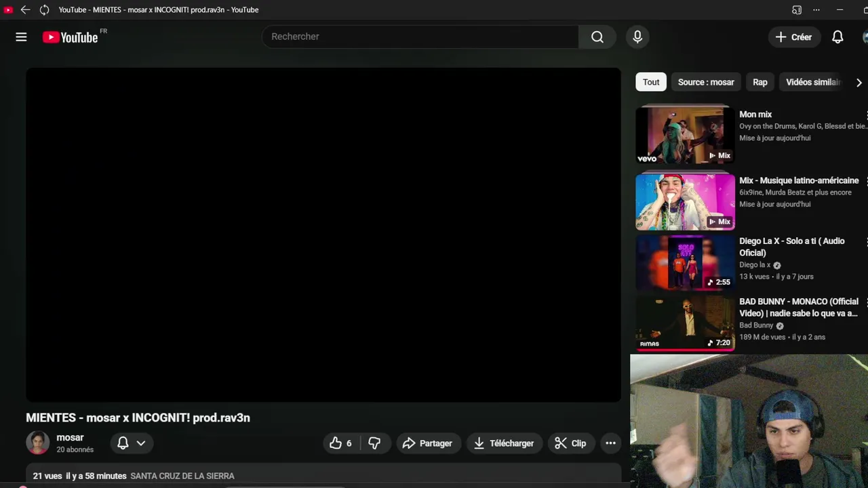Open the YouTube hamburger guide menu
The width and height of the screenshot is (868, 488).
click(x=21, y=37)
